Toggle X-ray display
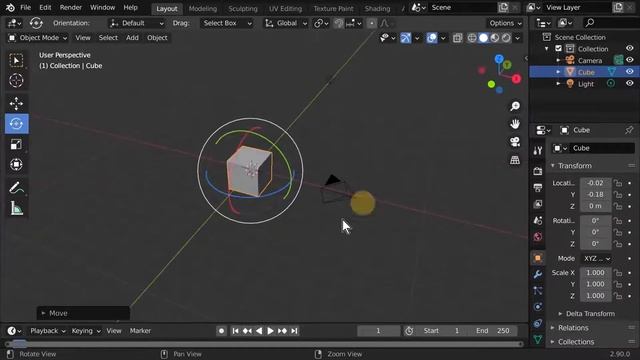This screenshot has width=640, height=360. tap(458, 38)
